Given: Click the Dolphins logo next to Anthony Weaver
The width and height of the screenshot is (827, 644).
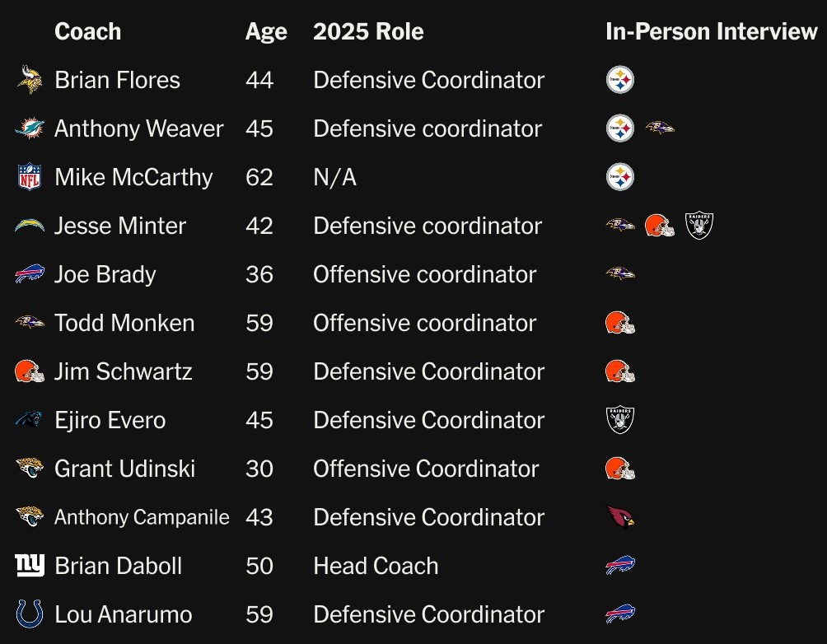Looking at the screenshot, I should coord(30,128).
